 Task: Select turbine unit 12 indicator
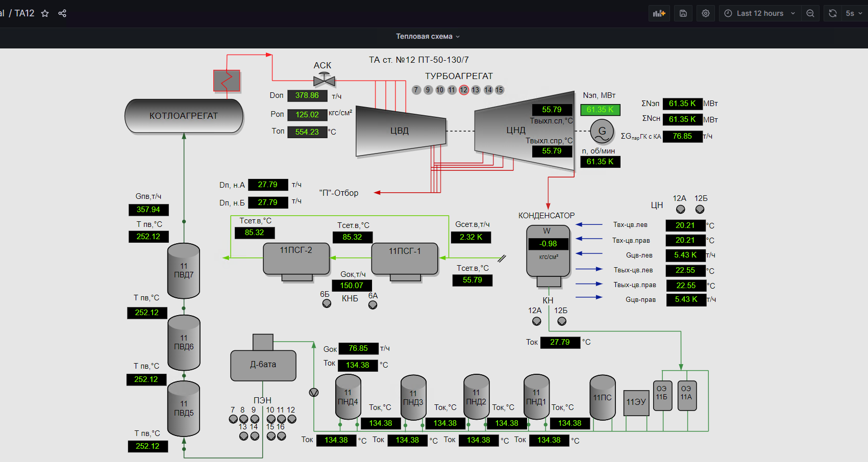(x=463, y=90)
